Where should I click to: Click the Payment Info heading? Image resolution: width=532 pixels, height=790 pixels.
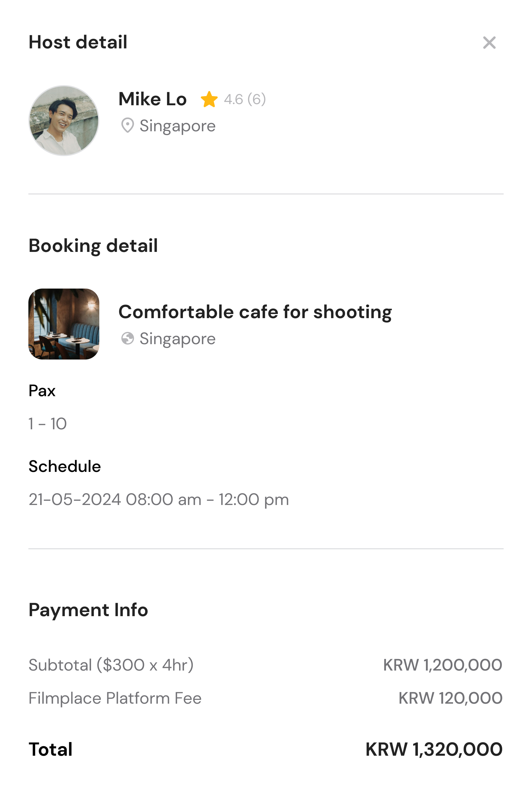point(88,610)
